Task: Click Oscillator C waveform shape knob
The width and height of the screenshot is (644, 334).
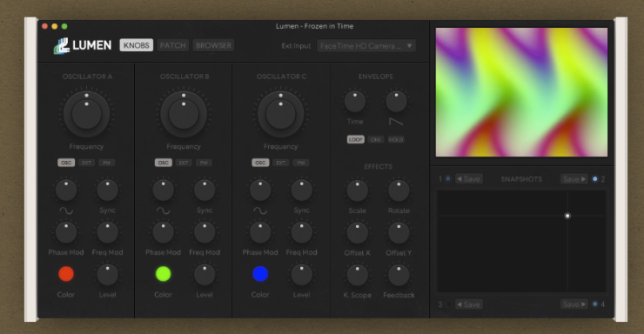Action: point(260,190)
